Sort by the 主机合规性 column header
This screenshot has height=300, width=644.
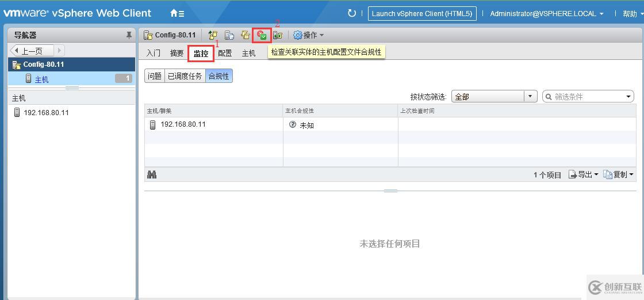[x=340, y=111]
